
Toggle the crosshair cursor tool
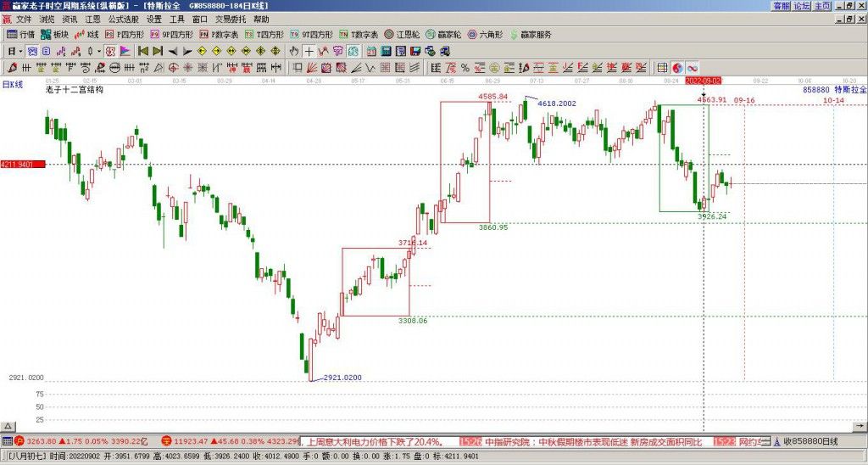[309, 51]
